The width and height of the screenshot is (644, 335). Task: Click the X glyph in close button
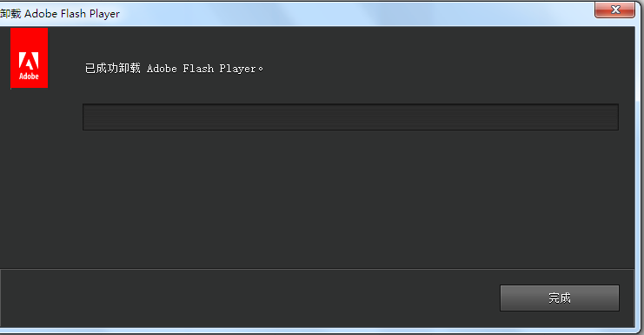615,10
